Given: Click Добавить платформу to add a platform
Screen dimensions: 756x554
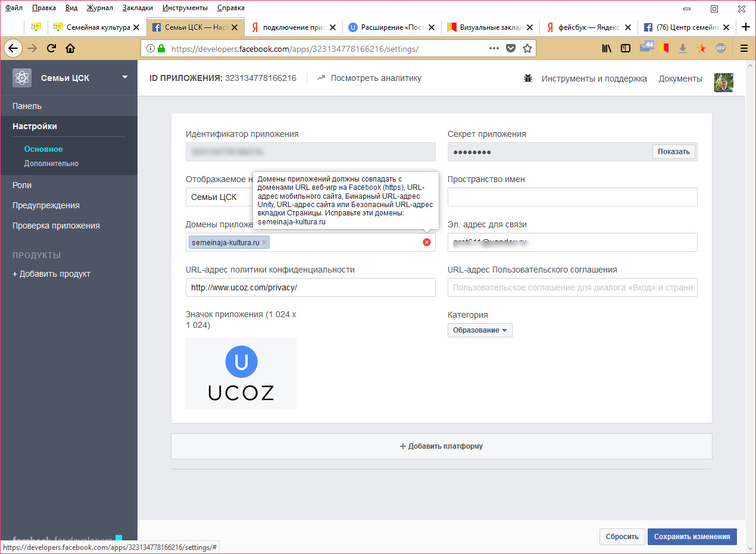Looking at the screenshot, I should click(441, 446).
